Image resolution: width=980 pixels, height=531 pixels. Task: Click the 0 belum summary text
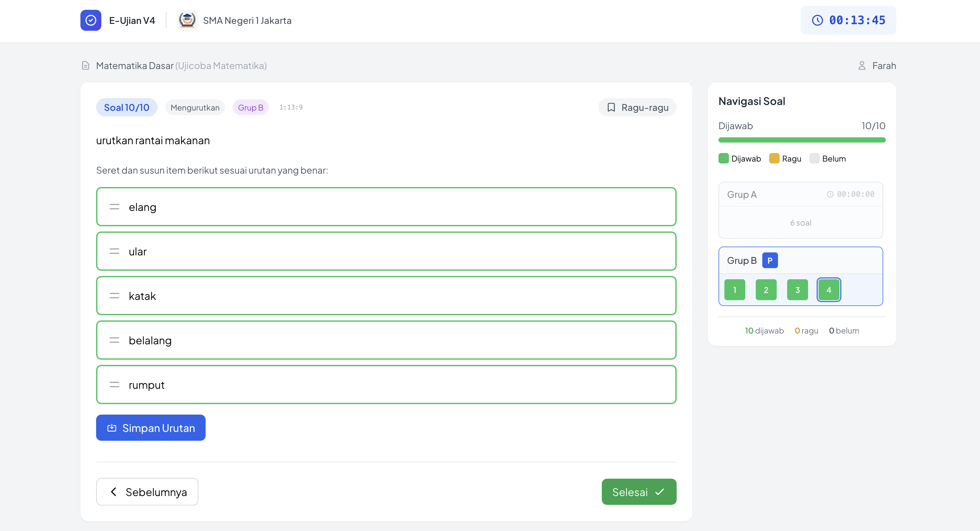844,330
